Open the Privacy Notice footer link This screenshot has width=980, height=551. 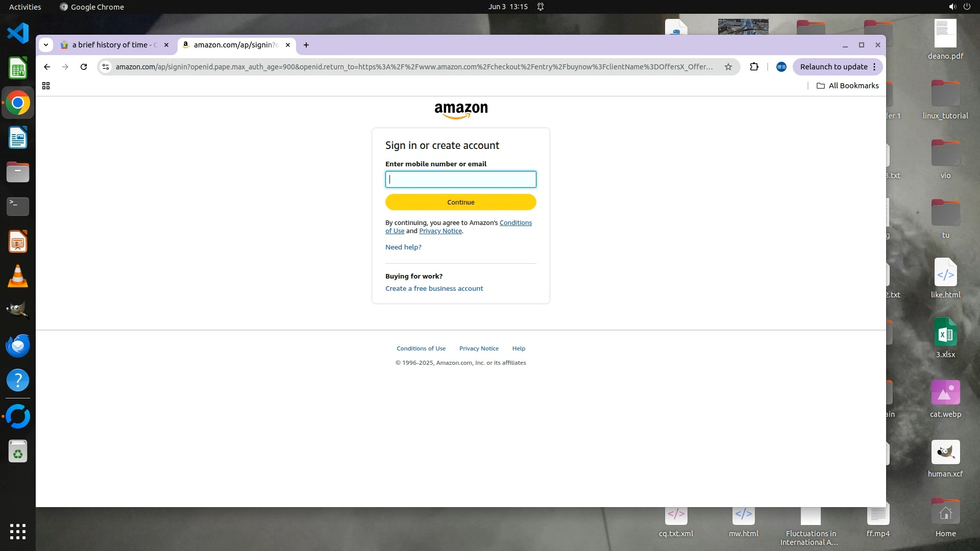coord(478,348)
